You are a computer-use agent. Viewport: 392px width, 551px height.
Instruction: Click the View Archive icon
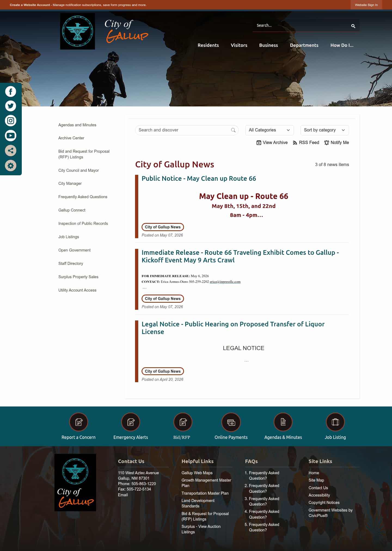pos(259,143)
